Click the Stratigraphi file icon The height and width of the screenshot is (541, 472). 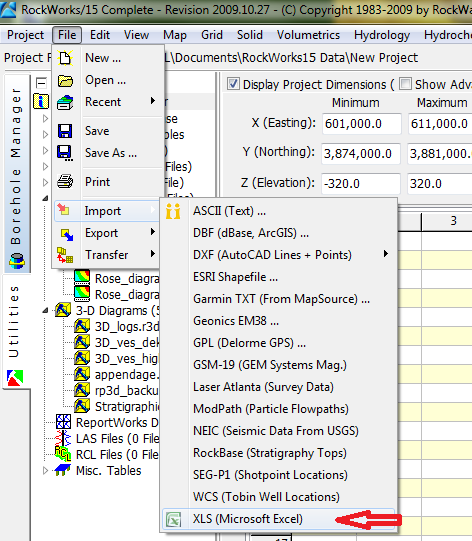82,406
